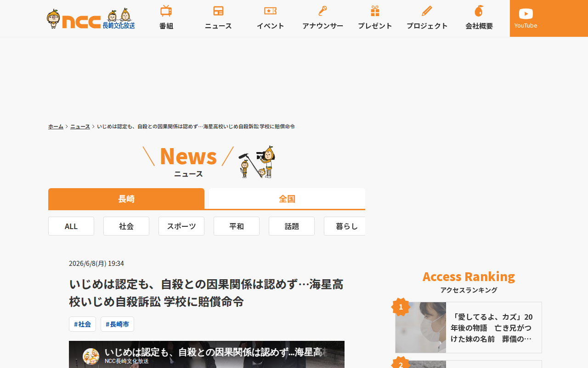The height and width of the screenshot is (368, 588).
Task: Go to ホーム breadcrumb link
Action: 56,126
